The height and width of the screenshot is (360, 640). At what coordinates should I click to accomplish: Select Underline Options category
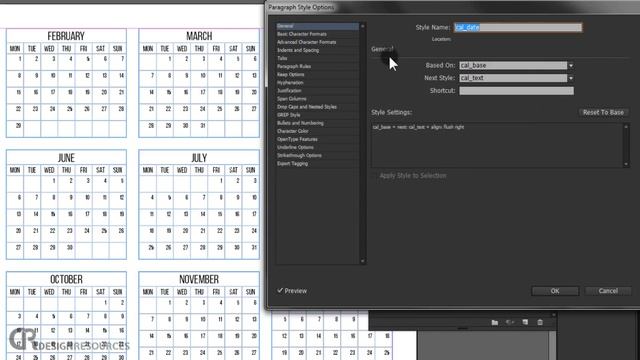[x=318, y=147]
